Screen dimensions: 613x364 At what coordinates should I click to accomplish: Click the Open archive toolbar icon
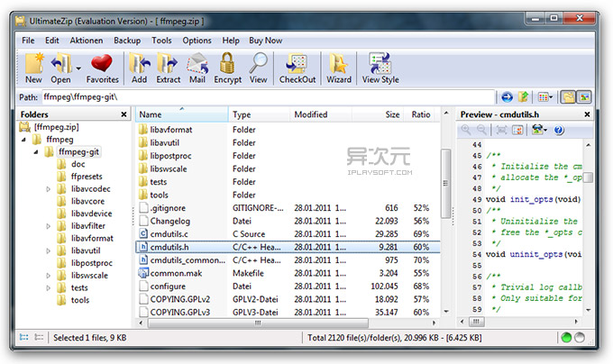[61, 68]
